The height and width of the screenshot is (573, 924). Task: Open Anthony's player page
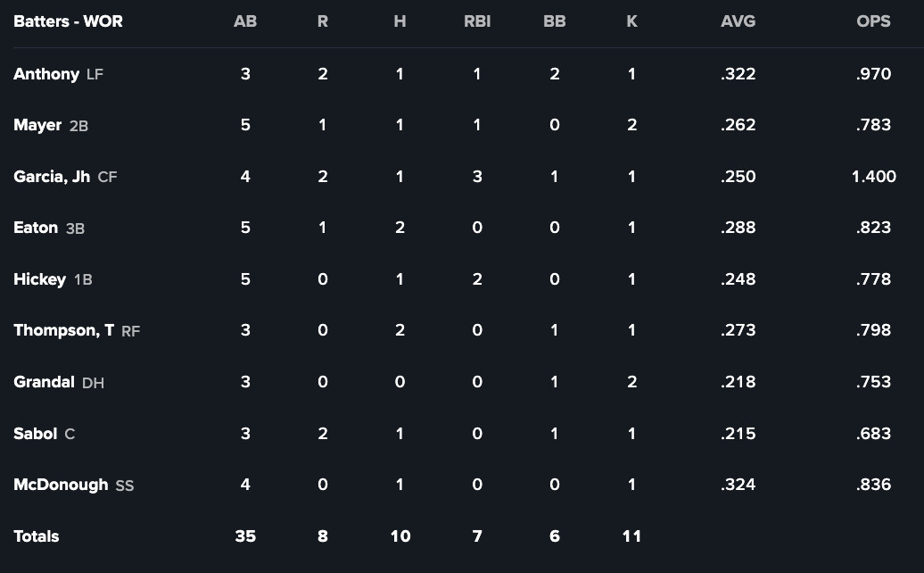(46, 74)
